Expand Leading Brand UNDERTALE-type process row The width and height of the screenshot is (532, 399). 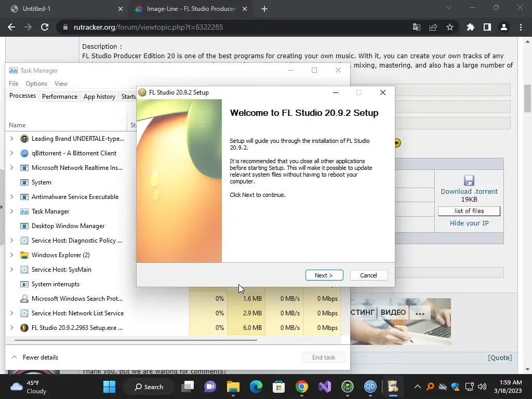(12, 138)
